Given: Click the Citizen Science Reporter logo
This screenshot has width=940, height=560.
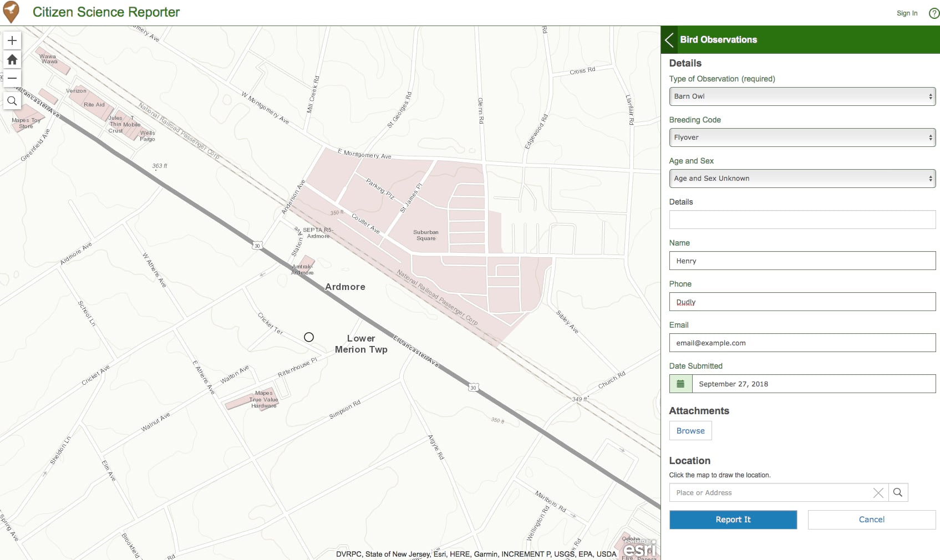Looking at the screenshot, I should 11,12.
